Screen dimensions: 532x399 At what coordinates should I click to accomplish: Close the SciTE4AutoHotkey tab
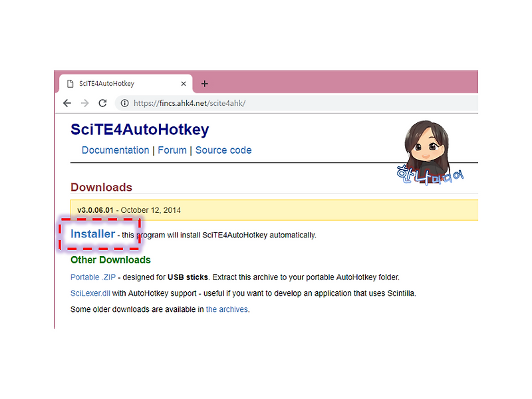point(184,84)
